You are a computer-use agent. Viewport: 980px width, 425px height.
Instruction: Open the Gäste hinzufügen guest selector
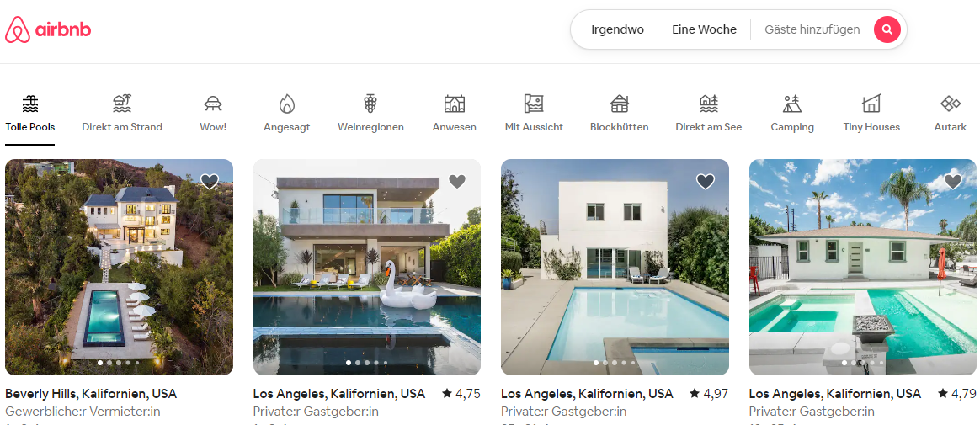812,29
